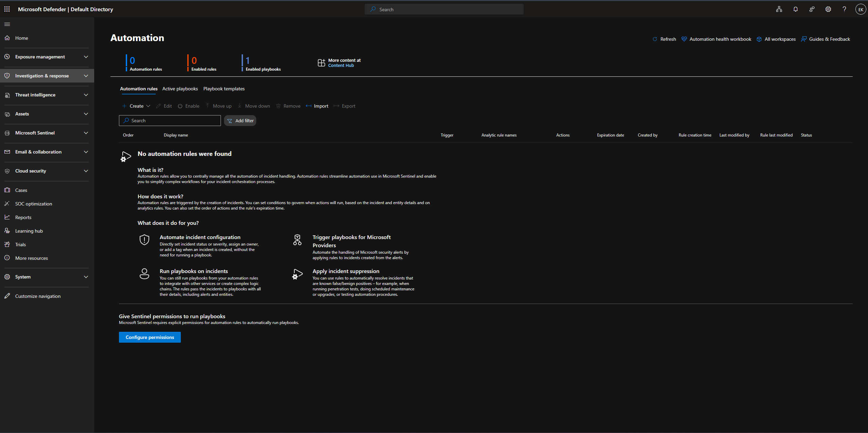Open Automation health workbook

(720, 39)
